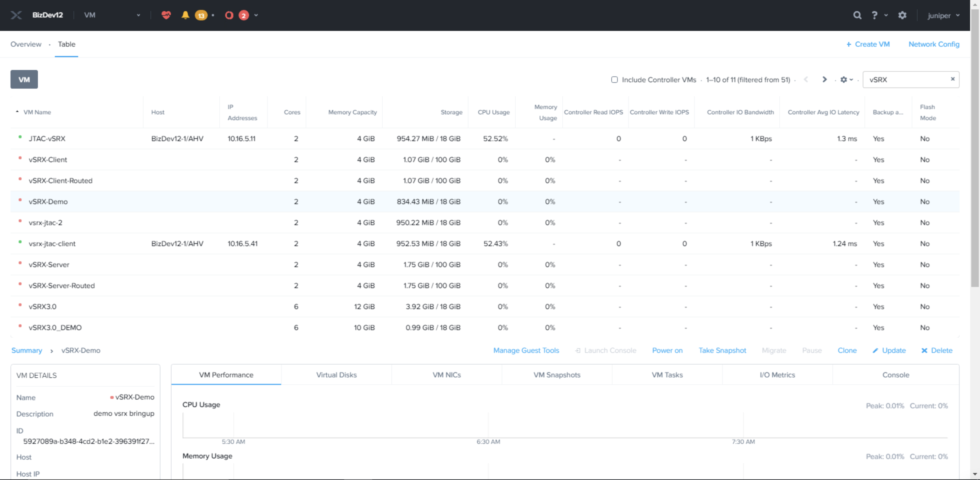Open the cluster health heart icon
This screenshot has height=480, width=980.
(166, 15)
